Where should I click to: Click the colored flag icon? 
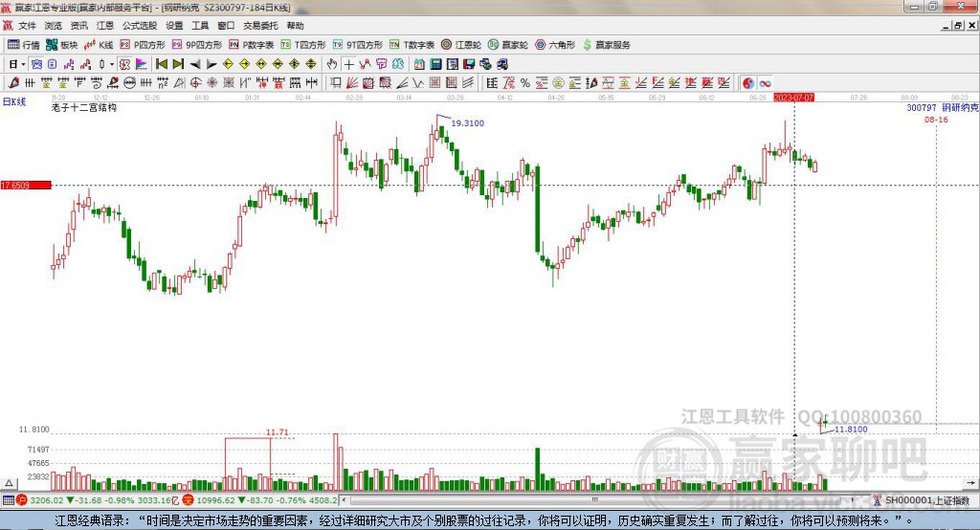coord(143,64)
